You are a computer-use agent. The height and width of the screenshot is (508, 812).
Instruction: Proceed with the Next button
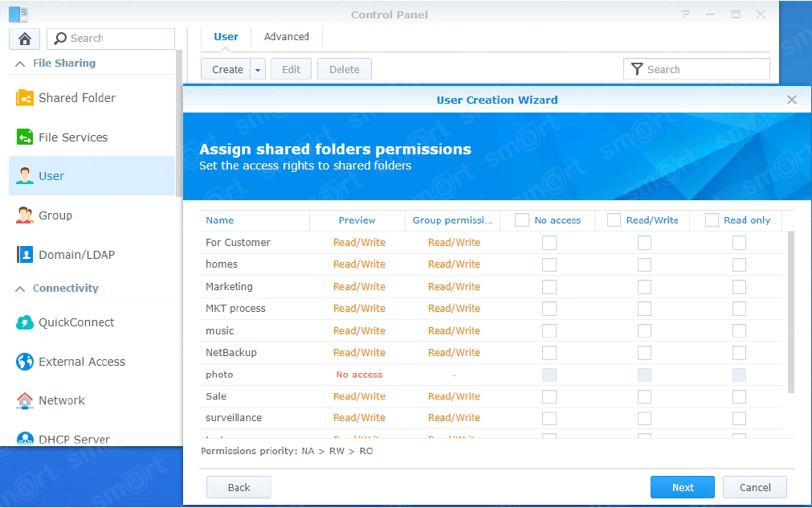coord(683,487)
